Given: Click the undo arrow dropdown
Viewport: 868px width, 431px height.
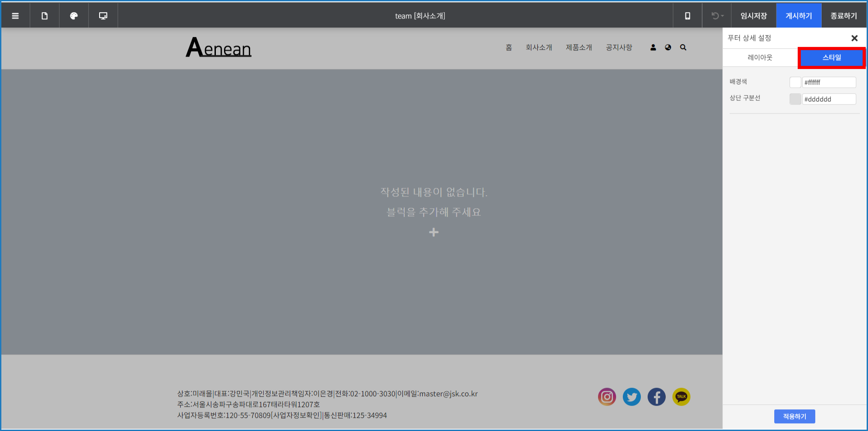Looking at the screenshot, I should (x=717, y=16).
